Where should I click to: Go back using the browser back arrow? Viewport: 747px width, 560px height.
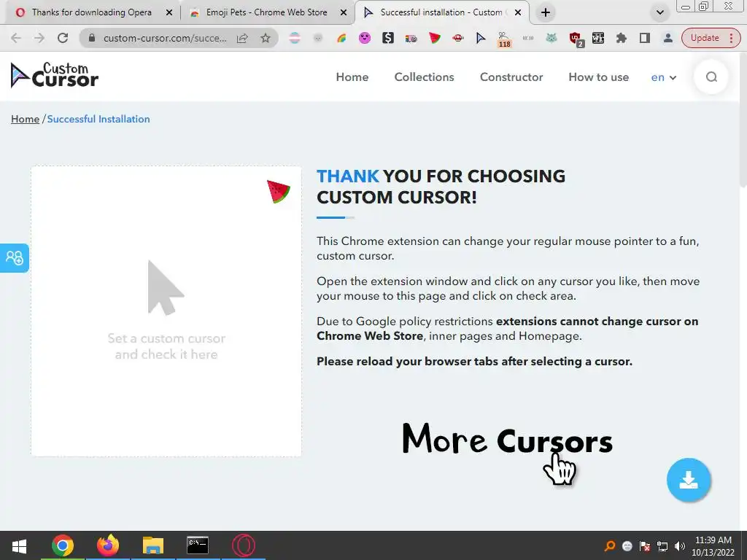click(x=16, y=38)
